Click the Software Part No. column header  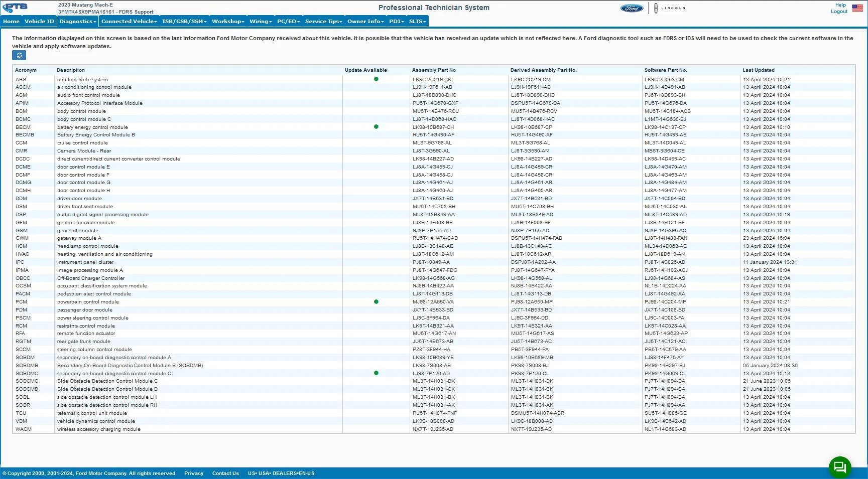666,70
